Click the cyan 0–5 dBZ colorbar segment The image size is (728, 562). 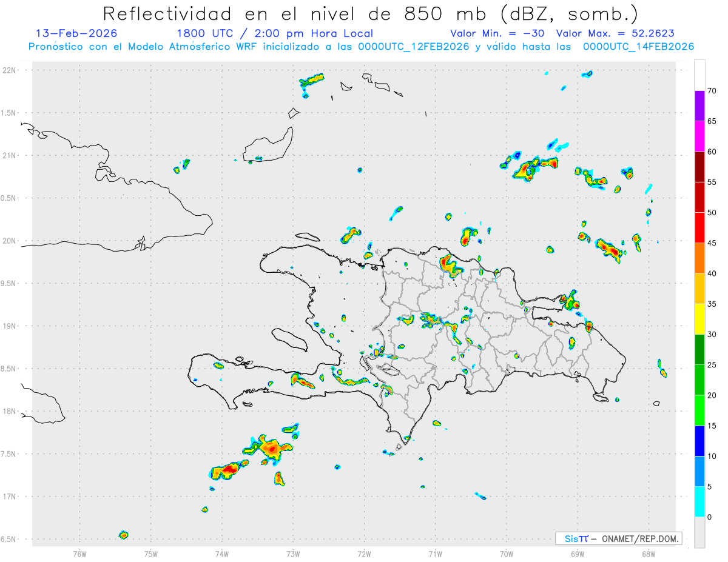coord(699,502)
